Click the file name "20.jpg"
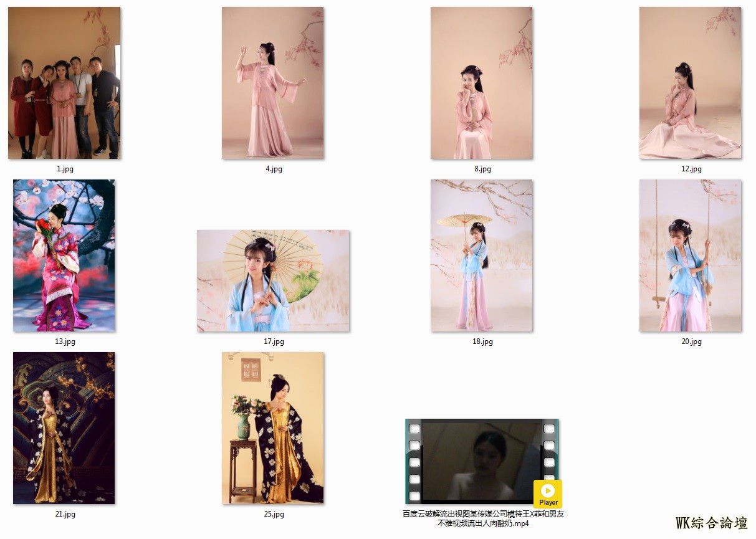Screen dimensions: 756x539 (691, 341)
